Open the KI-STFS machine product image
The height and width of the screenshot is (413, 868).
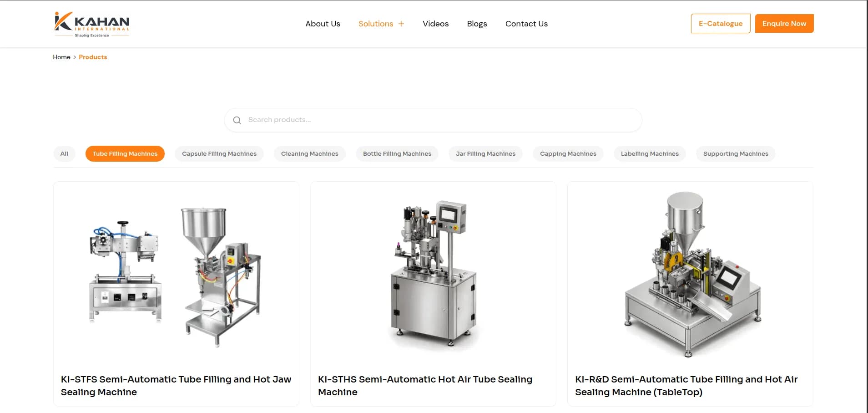pyautogui.click(x=176, y=275)
